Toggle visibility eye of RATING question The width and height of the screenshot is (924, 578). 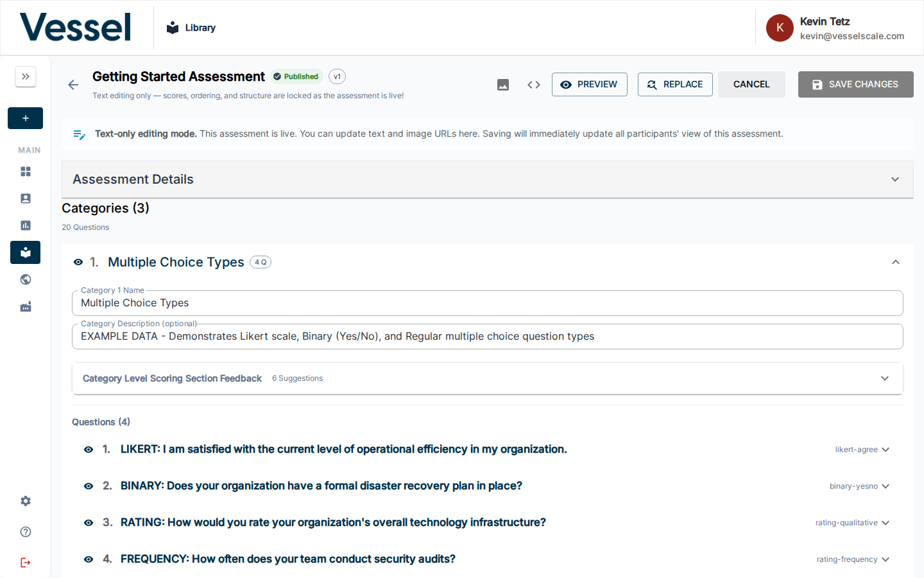click(89, 523)
